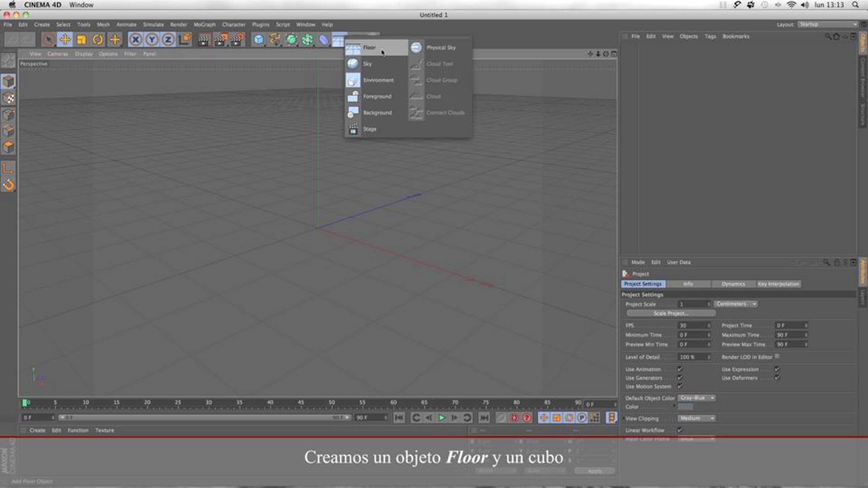
Task: Uncheck the Linear Workflow checkbox
Action: pos(680,430)
